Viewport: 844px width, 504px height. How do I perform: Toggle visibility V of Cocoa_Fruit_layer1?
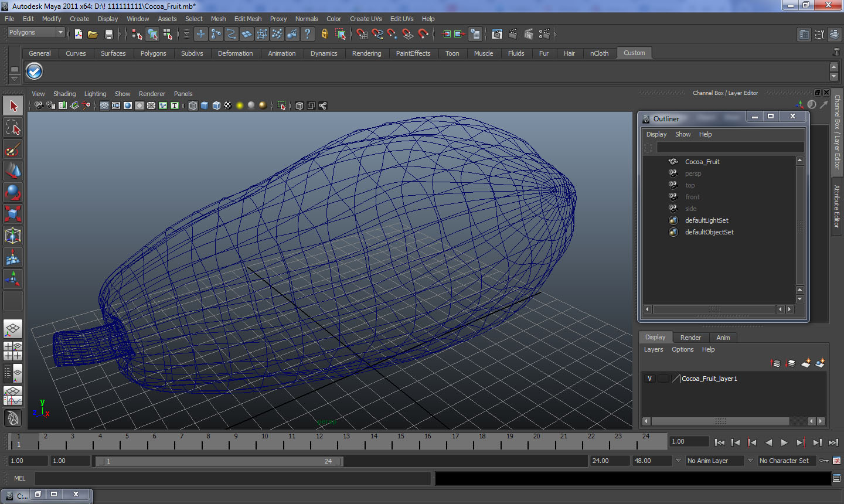tap(649, 379)
